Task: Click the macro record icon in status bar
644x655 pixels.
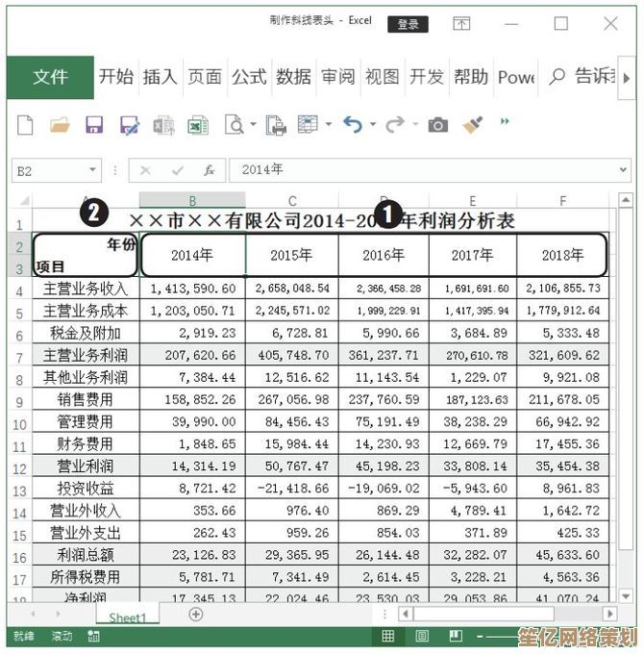Action: click(x=93, y=636)
